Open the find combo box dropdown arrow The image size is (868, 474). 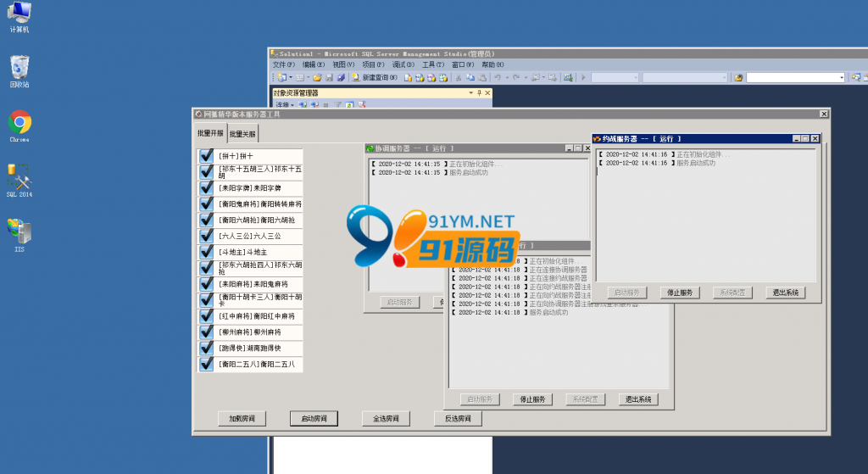tap(842, 77)
